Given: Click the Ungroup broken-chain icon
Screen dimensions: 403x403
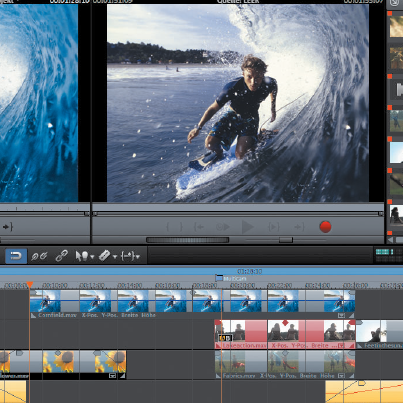Looking at the screenshot, I should pyautogui.click(x=39, y=256).
